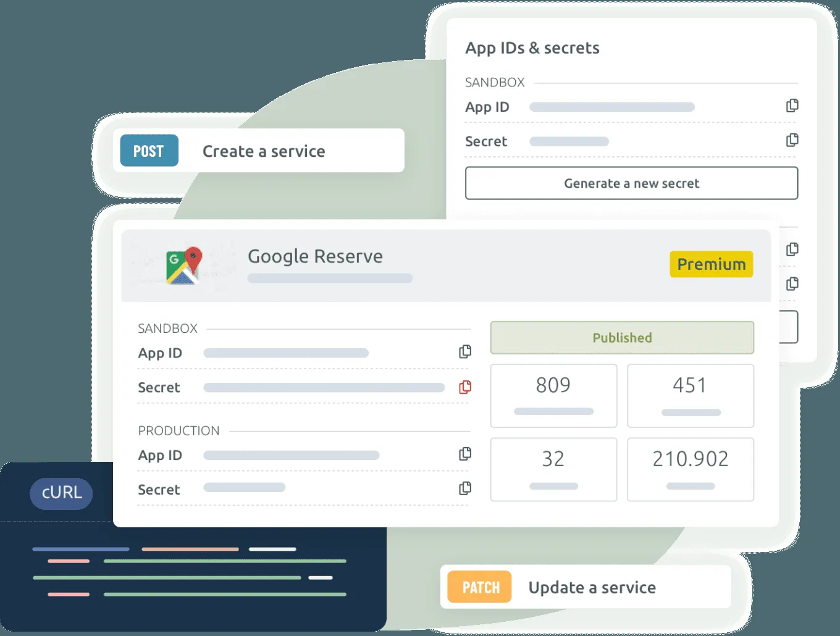Click the 451 statistics tile
840x636 pixels.
690,395
